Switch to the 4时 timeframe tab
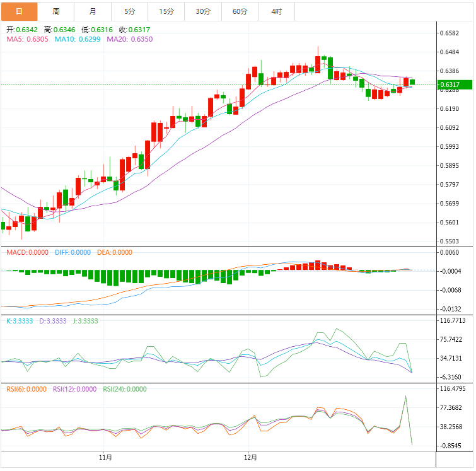This screenshot has width=476, height=471. (276, 11)
